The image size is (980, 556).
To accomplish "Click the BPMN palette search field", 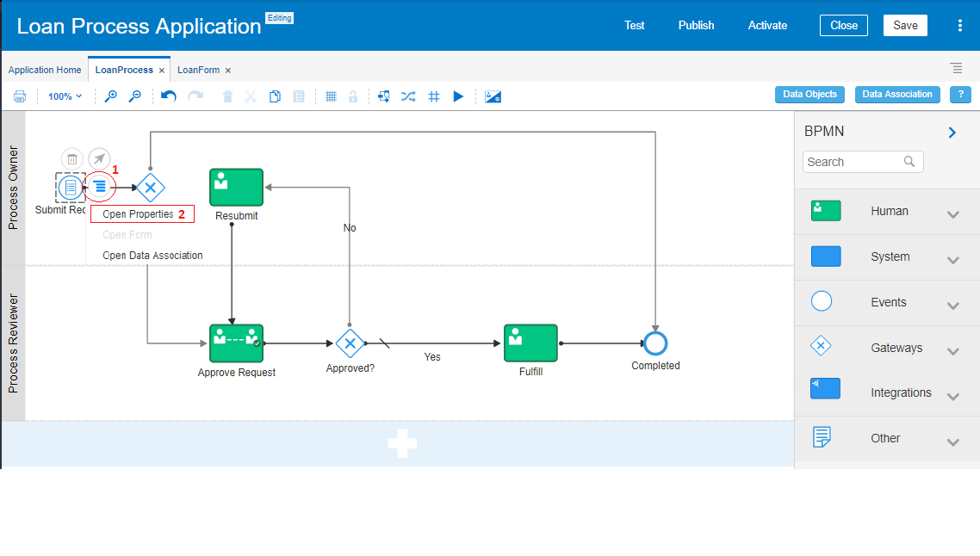I will [863, 162].
